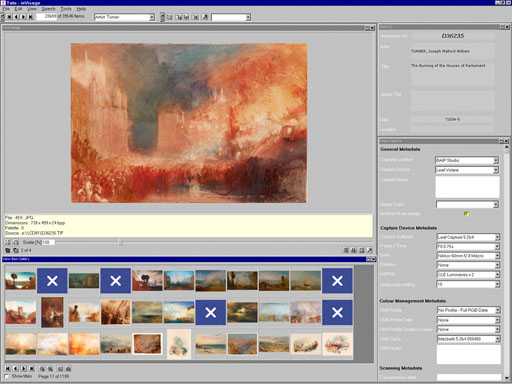The image size is (512, 384).
Task: Open the main painting image of burning Parliament
Action: coord(189,123)
